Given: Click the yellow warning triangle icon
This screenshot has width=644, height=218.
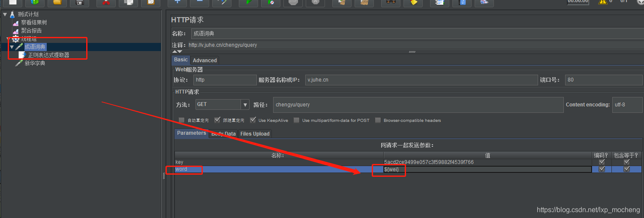Looking at the screenshot, I should coord(603,2).
